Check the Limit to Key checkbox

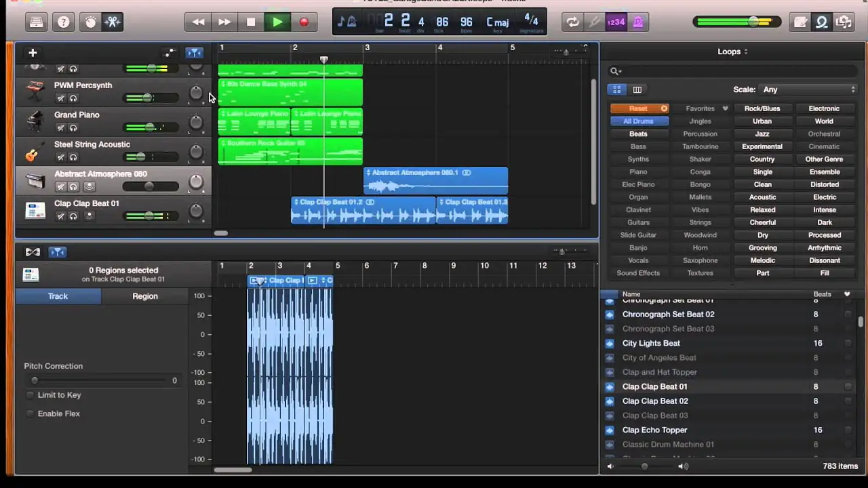pyautogui.click(x=30, y=394)
